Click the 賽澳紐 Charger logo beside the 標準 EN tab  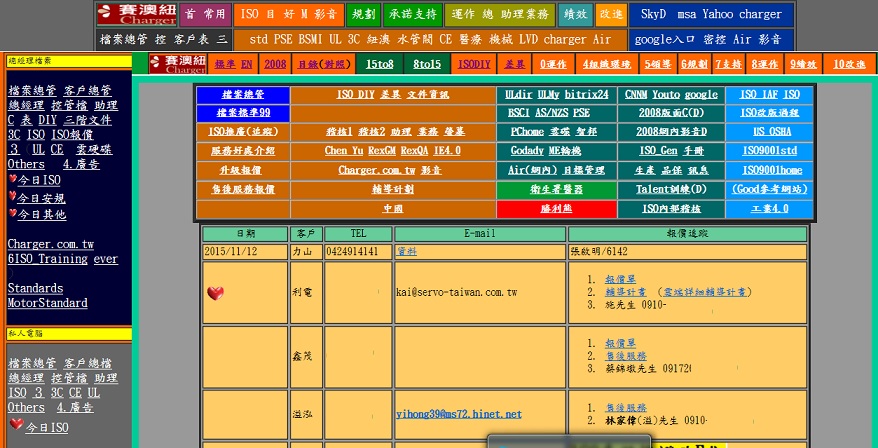coord(178,64)
